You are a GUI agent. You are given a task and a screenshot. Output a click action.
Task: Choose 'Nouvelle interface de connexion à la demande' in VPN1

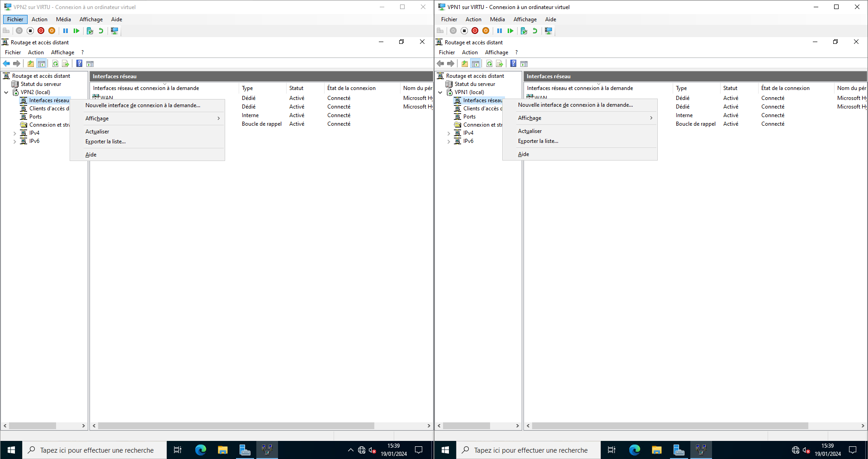[575, 105]
